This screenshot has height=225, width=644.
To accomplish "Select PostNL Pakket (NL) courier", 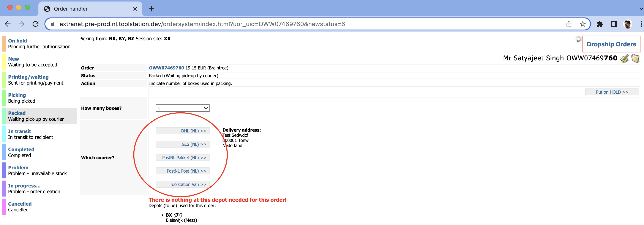I will [x=183, y=157].
